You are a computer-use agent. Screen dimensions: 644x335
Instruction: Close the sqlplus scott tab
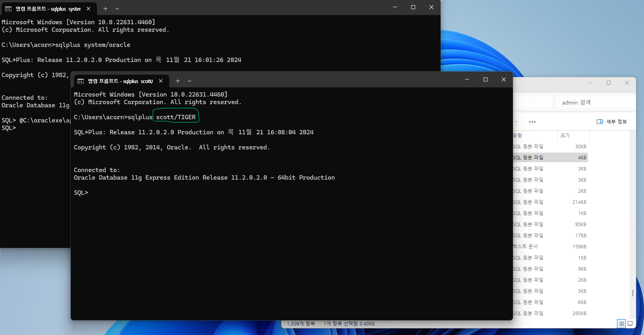pyautogui.click(x=161, y=81)
